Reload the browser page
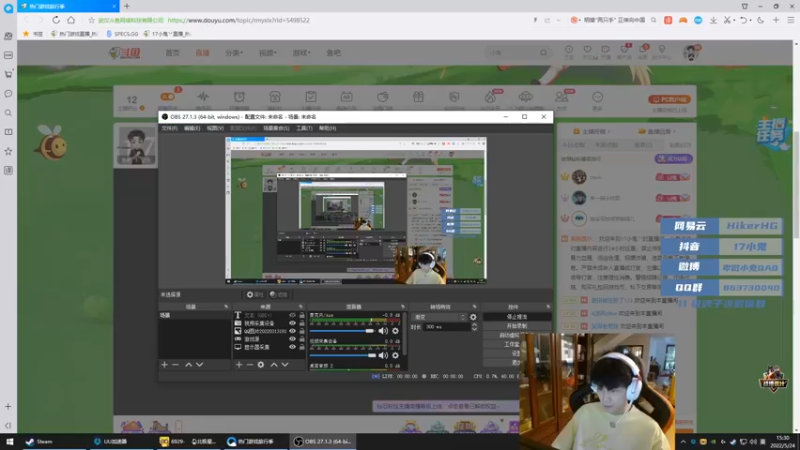Screen dimensions: 800x450 pos(56,20)
